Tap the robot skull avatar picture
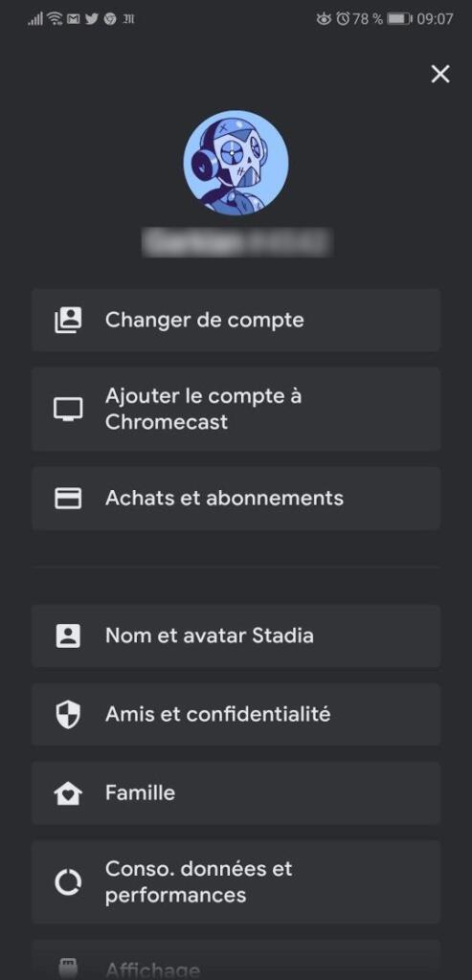This screenshot has width=472, height=980. [x=236, y=163]
